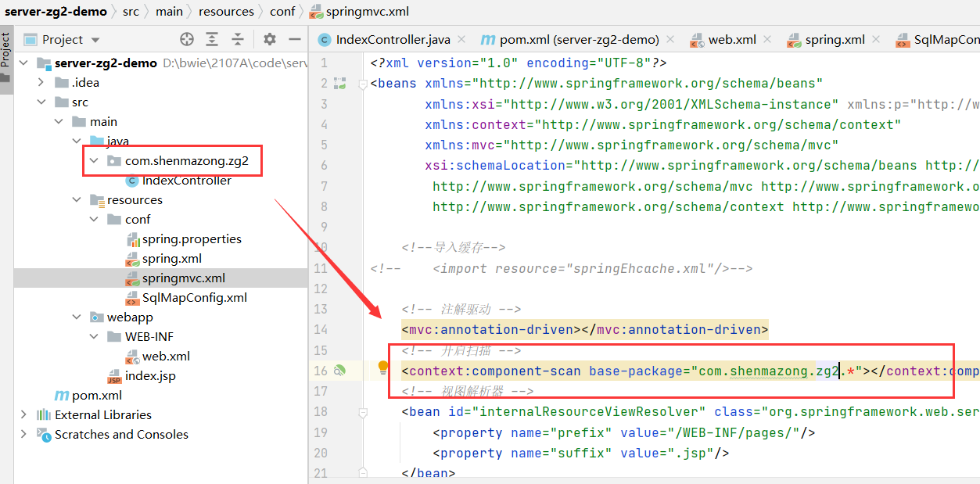
Task: Close the IndexController.java tab
Action: point(461,39)
